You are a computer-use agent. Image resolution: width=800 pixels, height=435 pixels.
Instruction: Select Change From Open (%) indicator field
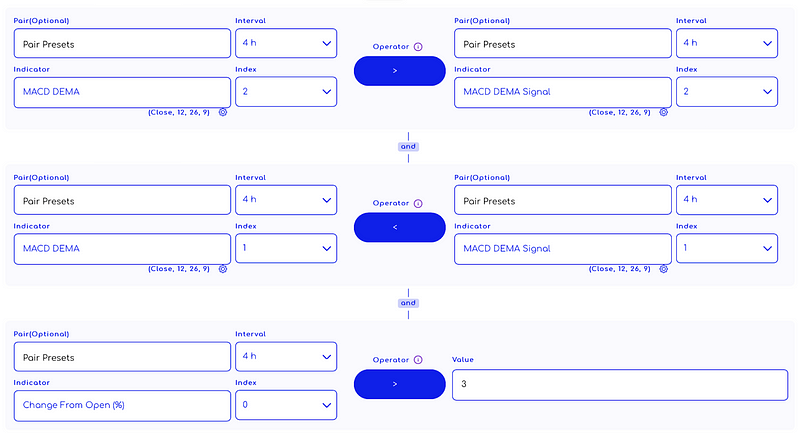tap(122, 405)
